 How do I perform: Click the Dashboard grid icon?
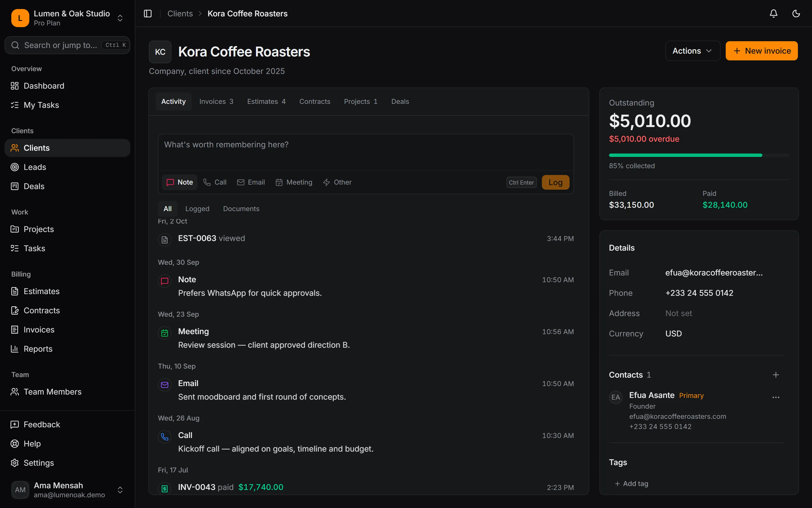14,86
